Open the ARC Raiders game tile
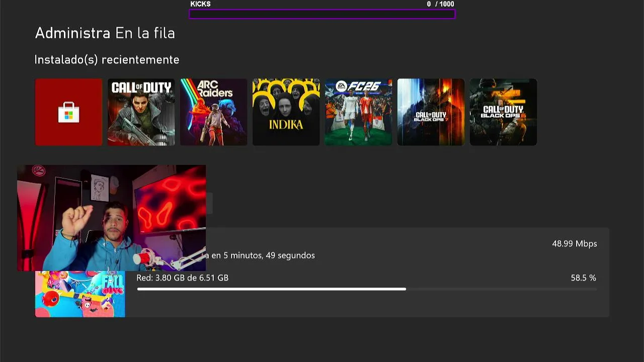 pyautogui.click(x=213, y=112)
